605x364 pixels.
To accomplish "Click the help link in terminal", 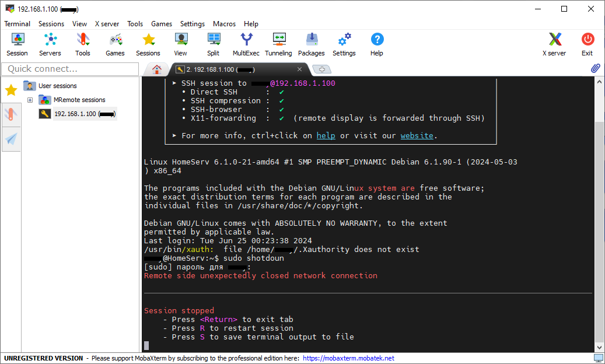I will pyautogui.click(x=326, y=136).
